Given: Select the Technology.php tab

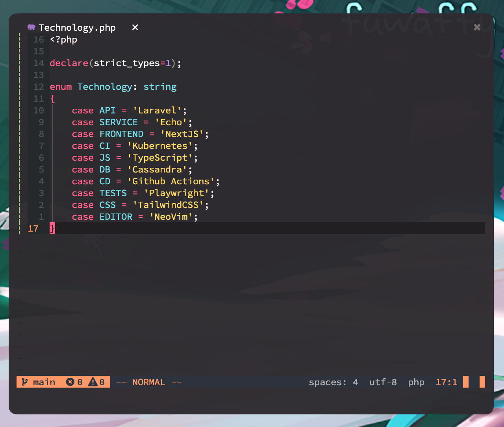Looking at the screenshot, I should pyautogui.click(x=77, y=28).
